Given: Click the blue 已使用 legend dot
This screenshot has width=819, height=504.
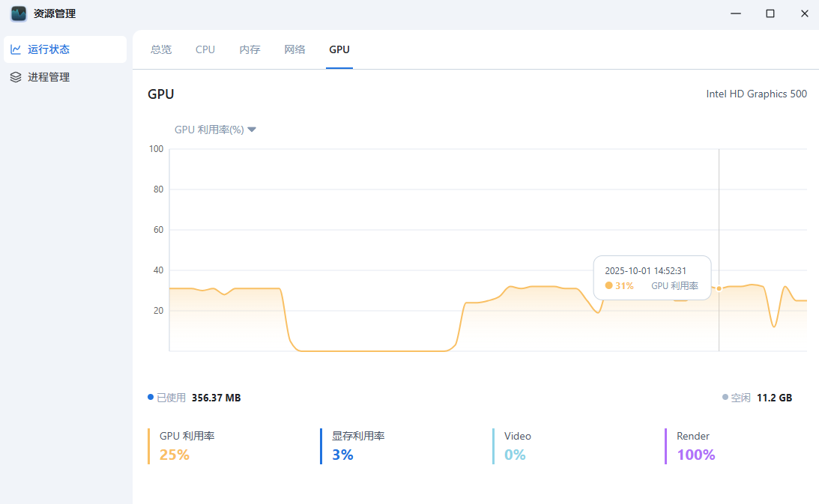Looking at the screenshot, I should (x=151, y=397).
